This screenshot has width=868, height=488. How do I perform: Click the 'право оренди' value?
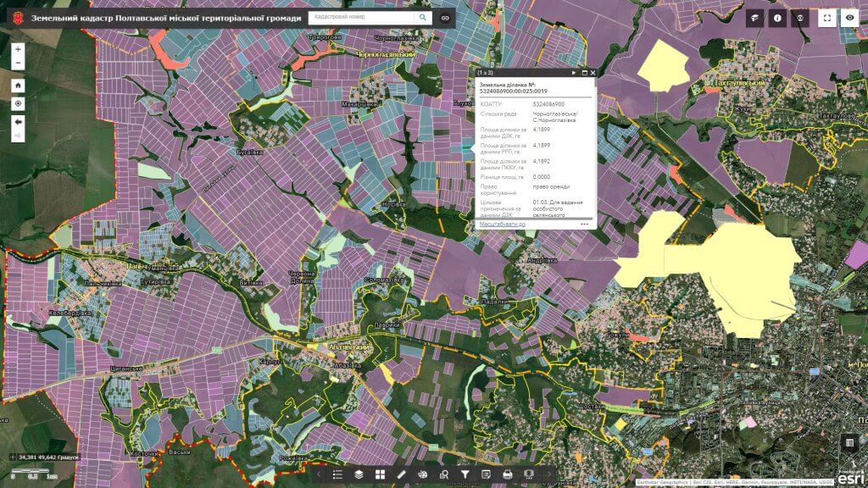tap(551, 187)
